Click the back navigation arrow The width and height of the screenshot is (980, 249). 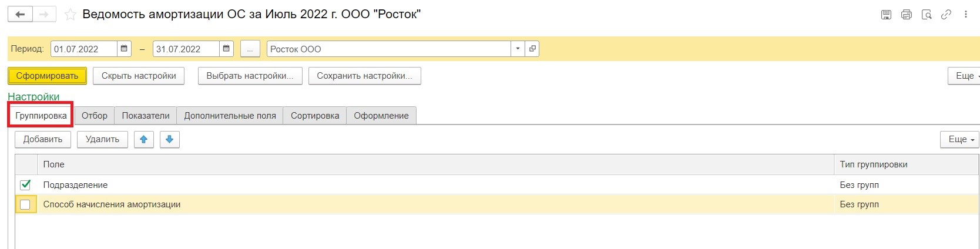point(20,15)
